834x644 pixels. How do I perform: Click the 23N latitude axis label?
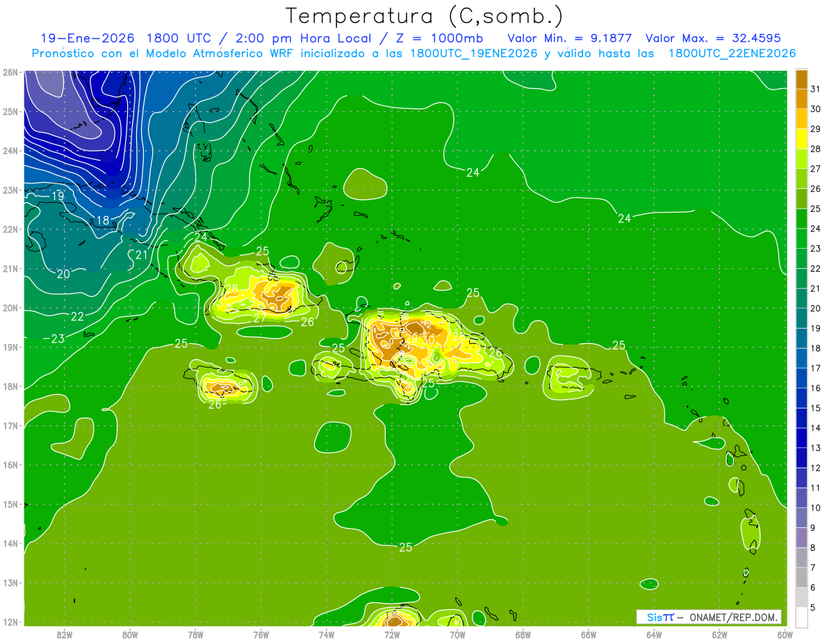(10, 190)
